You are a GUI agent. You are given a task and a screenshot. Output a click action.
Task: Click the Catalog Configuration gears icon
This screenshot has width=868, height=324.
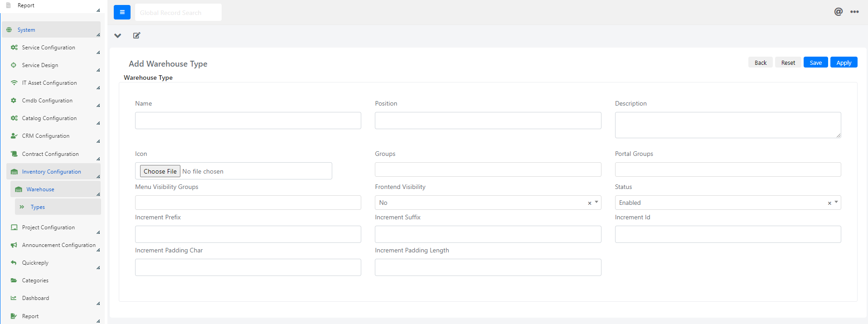(x=14, y=118)
